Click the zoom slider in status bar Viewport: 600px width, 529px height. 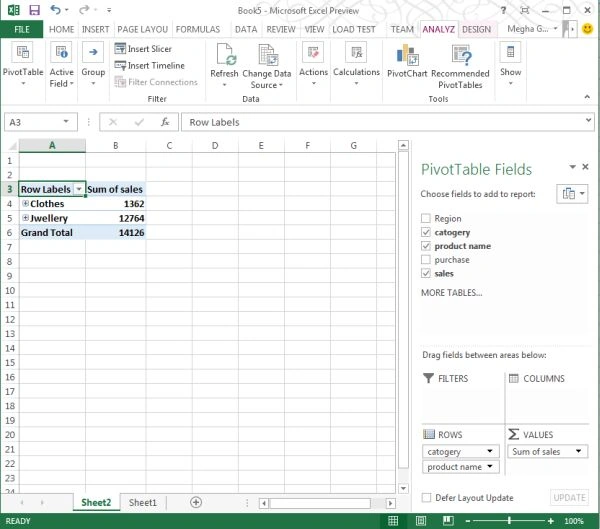pos(509,521)
